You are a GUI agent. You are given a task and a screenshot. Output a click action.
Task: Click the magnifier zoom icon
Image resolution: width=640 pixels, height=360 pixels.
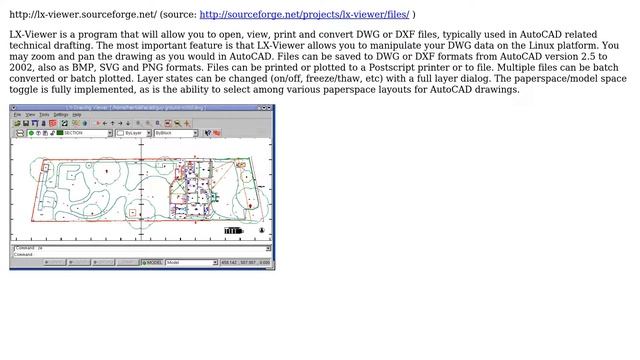(x=178, y=123)
